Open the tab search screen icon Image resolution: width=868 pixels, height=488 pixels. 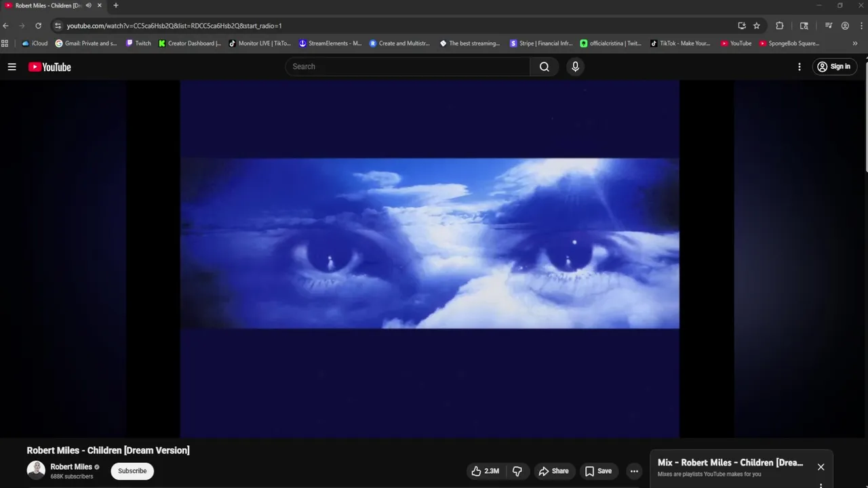[x=804, y=26]
